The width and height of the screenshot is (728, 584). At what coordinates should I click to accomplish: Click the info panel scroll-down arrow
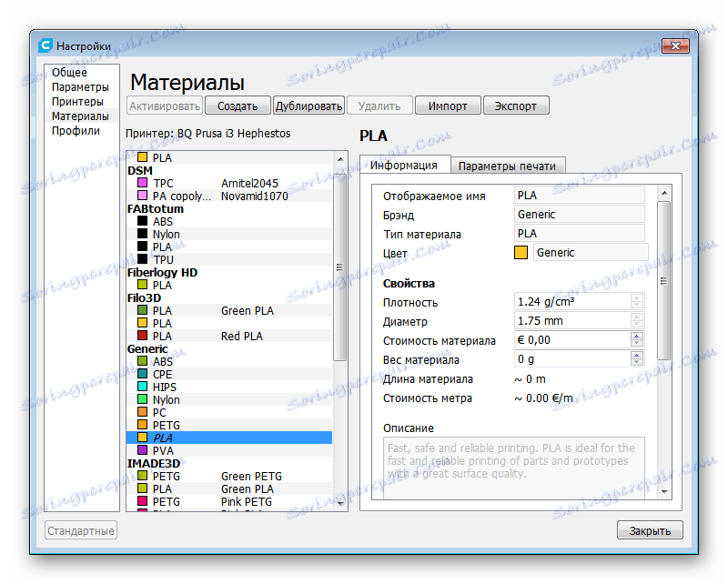[664, 491]
